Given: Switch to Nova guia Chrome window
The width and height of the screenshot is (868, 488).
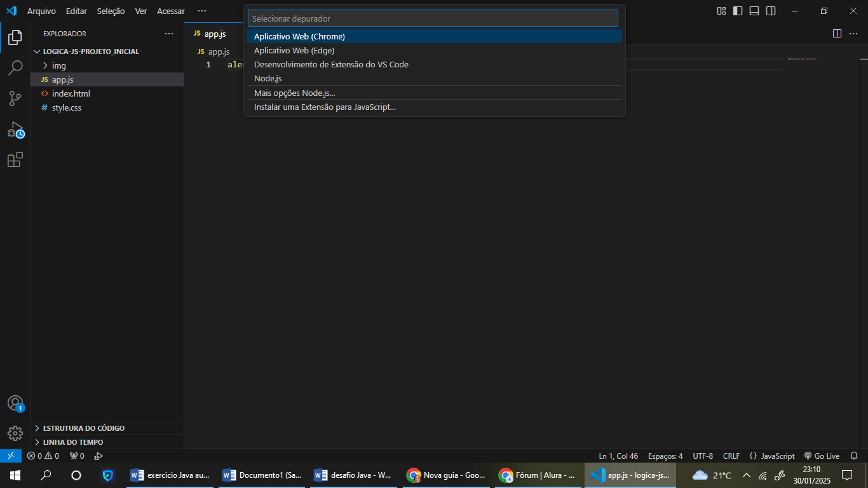Looking at the screenshot, I should point(447,475).
